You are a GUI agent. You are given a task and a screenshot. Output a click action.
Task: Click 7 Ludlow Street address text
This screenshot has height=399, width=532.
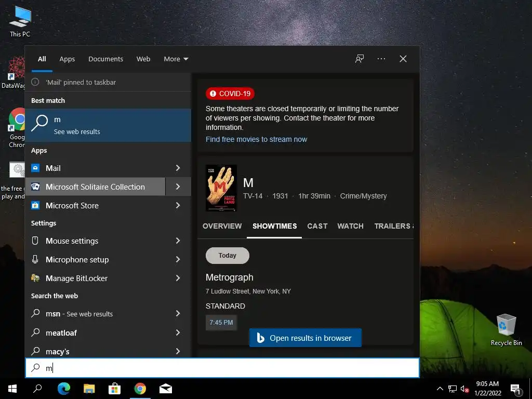(248, 291)
